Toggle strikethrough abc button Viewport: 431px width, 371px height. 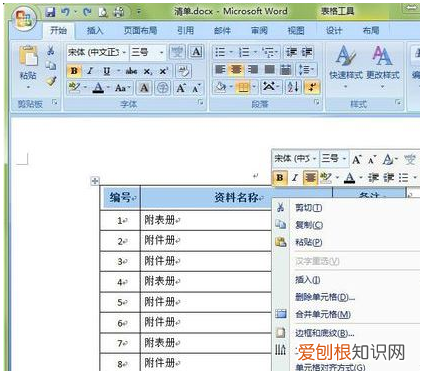(131, 71)
